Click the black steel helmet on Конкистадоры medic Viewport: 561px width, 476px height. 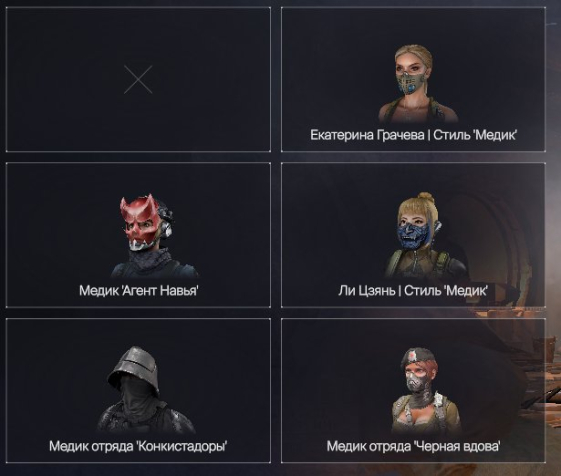133,369
